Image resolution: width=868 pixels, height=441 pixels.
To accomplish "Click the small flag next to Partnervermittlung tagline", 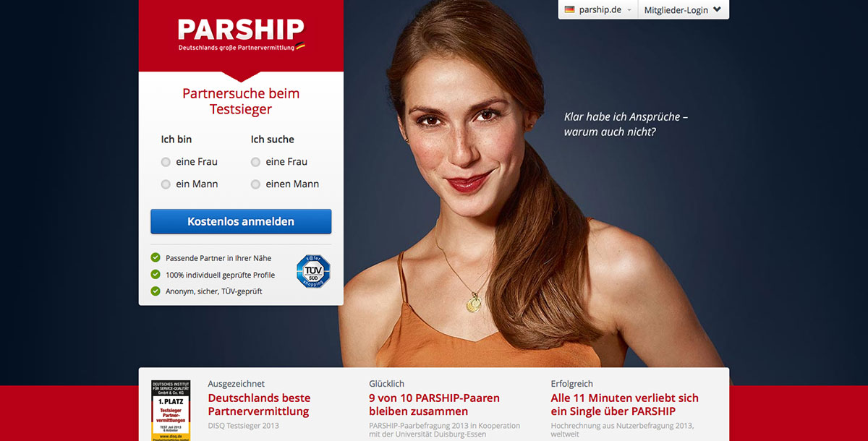I will pyautogui.click(x=300, y=46).
